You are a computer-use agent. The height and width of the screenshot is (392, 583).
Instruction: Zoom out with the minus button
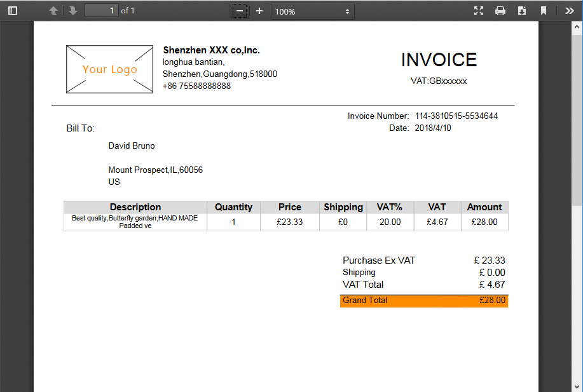(x=240, y=11)
